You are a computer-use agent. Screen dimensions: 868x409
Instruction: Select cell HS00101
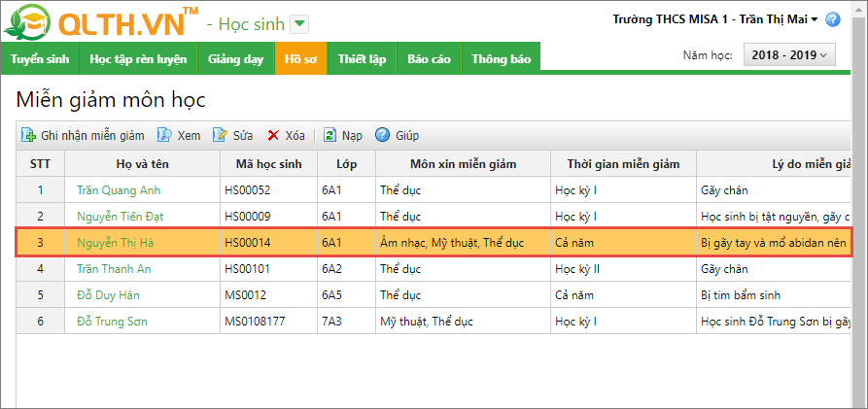pos(268,269)
